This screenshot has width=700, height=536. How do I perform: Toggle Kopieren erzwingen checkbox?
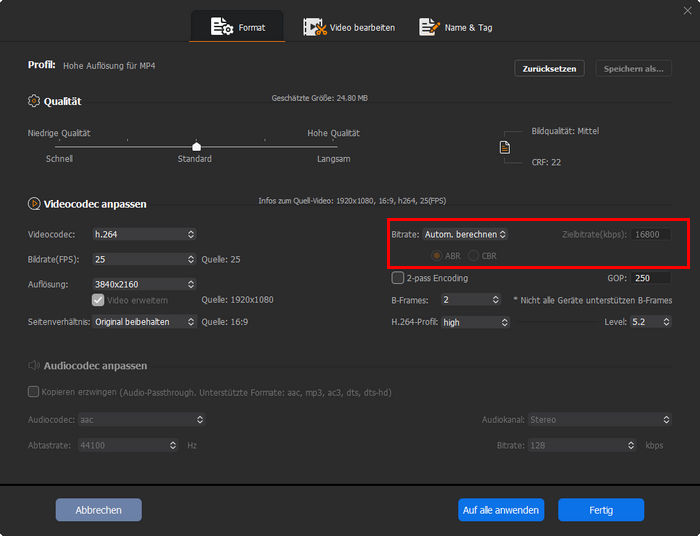click(33, 392)
